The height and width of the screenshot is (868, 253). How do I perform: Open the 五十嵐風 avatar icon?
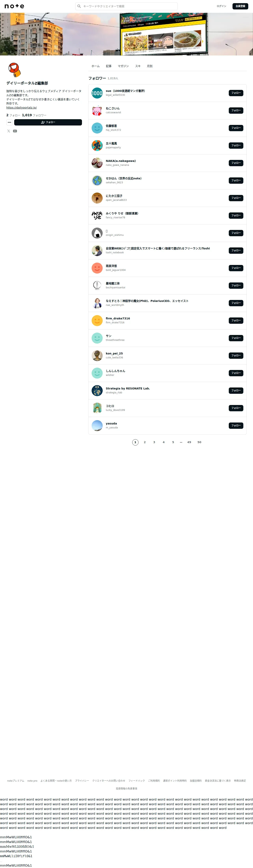coord(97,146)
